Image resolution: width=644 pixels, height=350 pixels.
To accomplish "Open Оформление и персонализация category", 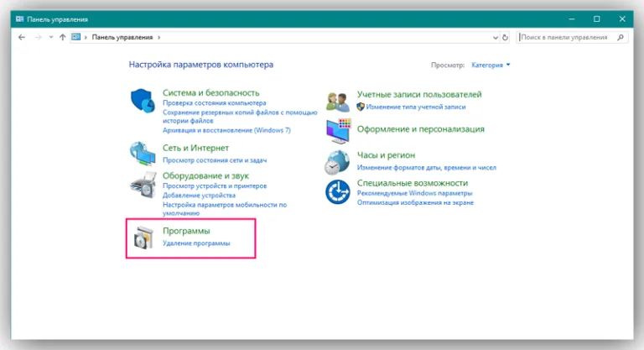I will [421, 129].
